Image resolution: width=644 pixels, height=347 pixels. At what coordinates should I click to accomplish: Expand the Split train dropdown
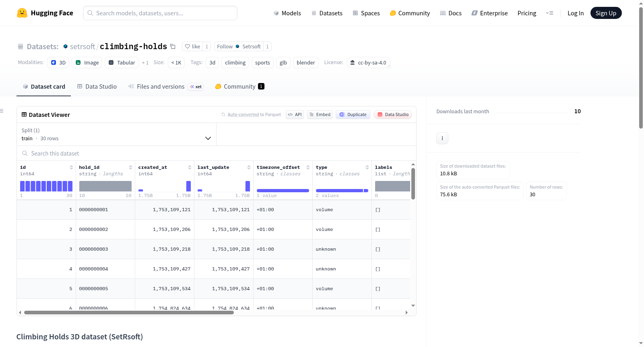pyautogui.click(x=116, y=134)
